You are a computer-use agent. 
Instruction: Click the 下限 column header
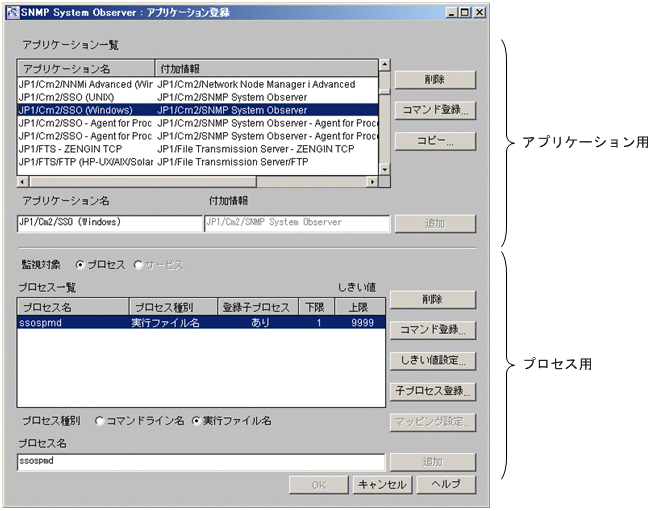pos(317,307)
